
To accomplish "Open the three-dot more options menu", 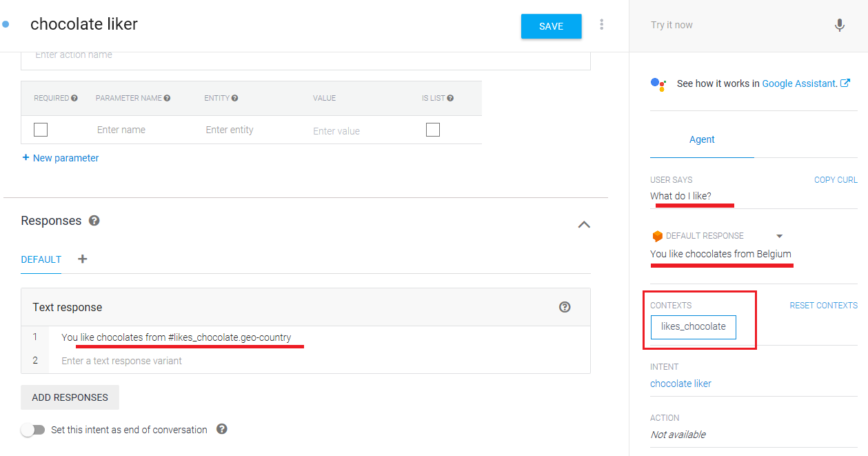I will (602, 25).
